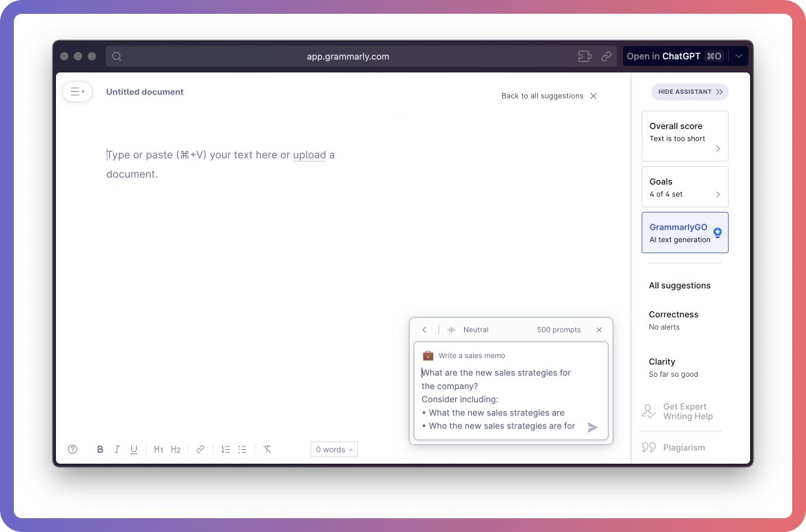This screenshot has height=532, width=806.
Task: Click the 'So far so good' text
Action: (673, 375)
